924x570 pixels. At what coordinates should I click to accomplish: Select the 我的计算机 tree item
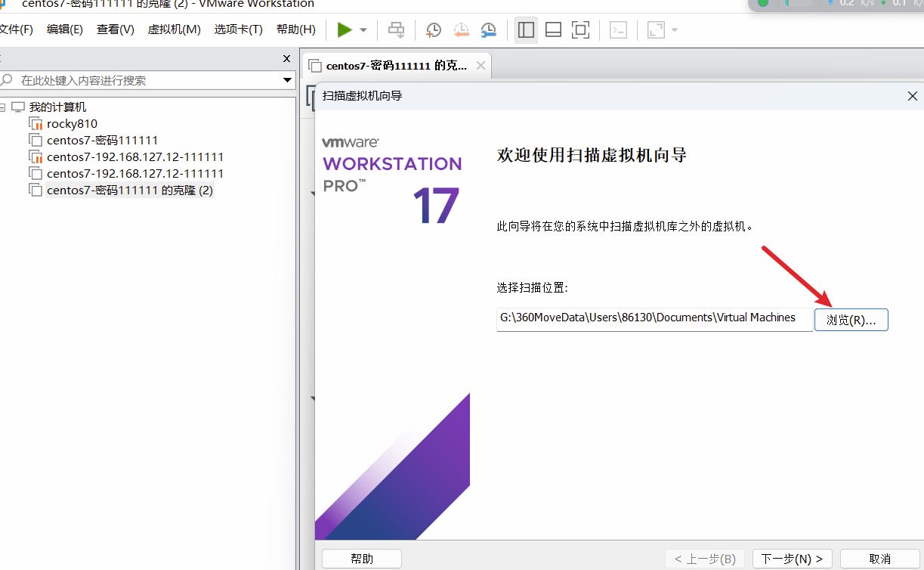pyautogui.click(x=57, y=107)
